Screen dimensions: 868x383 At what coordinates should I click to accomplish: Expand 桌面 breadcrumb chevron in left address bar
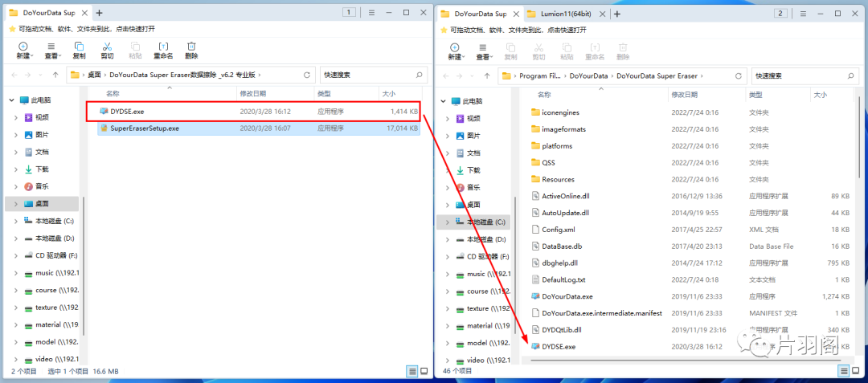coord(105,75)
